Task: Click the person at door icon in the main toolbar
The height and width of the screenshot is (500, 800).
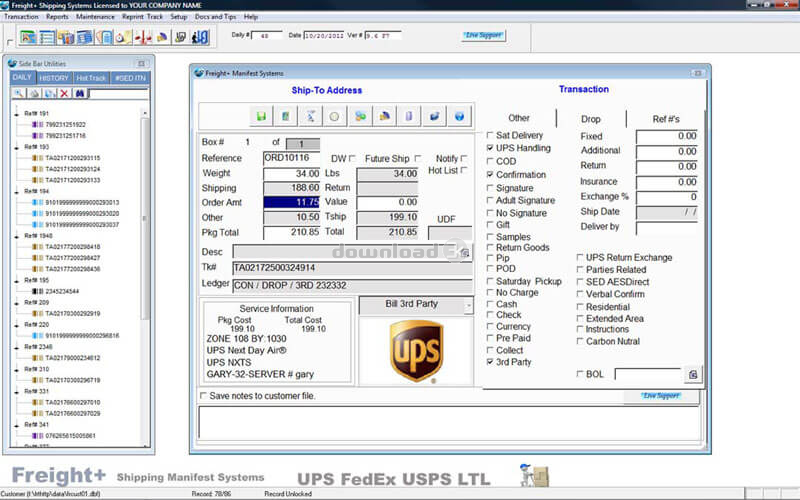Action: tap(200, 37)
